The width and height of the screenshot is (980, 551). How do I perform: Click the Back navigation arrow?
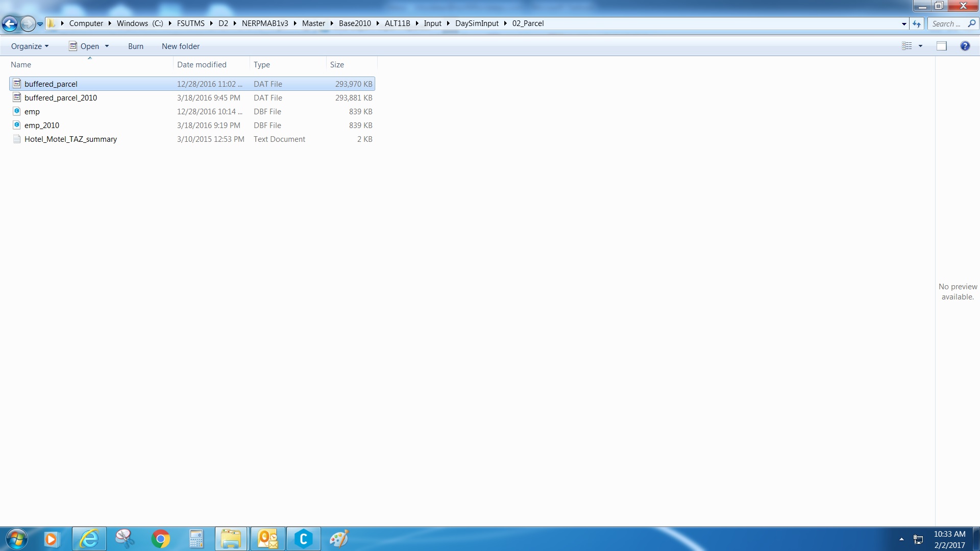point(10,23)
